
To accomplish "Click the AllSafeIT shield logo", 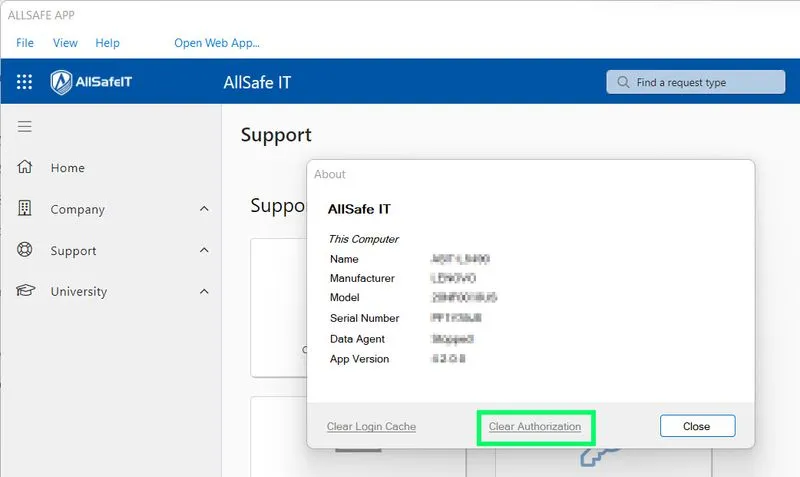I will coord(61,82).
